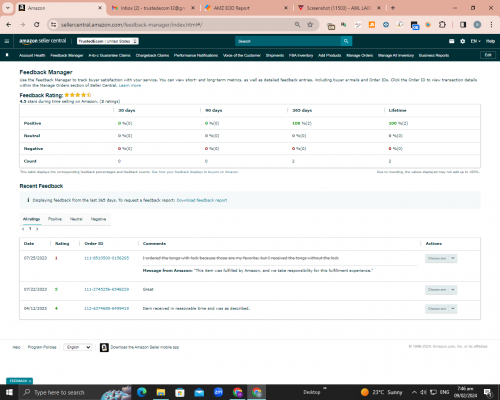Open the Choose one dropdown for 07/22/2023 feedback
Image resolution: width=500 pixels, height=400 pixels.
[x=441, y=290]
